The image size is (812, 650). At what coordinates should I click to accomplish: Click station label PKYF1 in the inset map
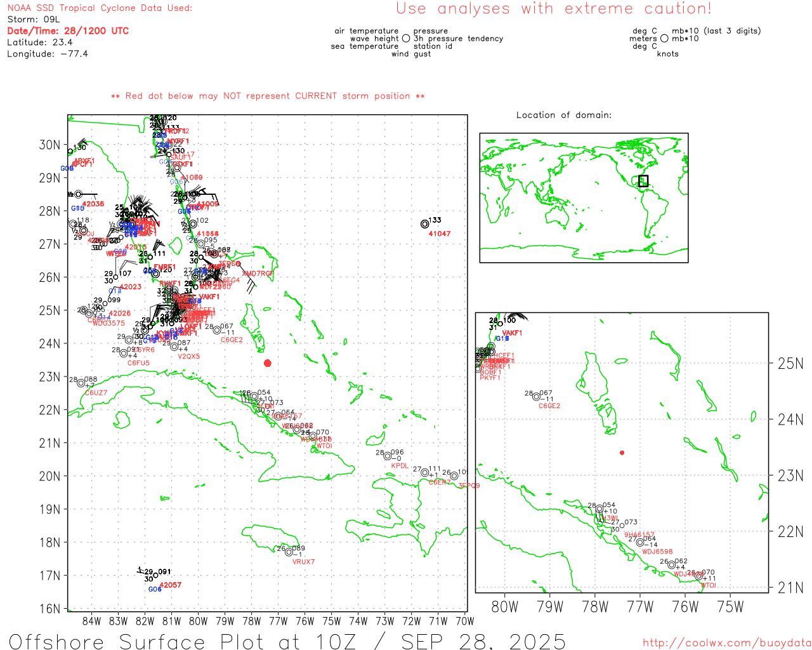(x=490, y=378)
